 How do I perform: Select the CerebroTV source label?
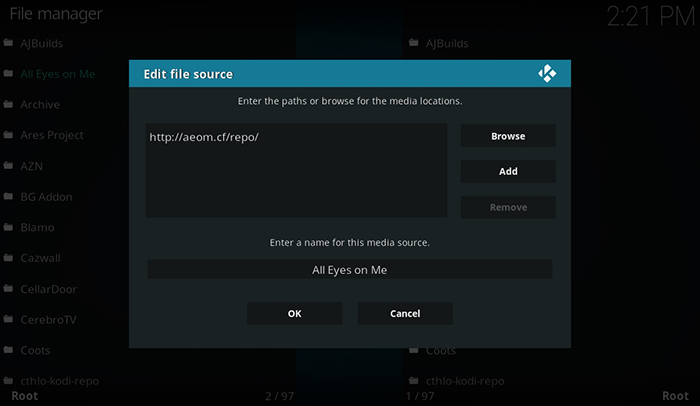pyautogui.click(x=48, y=320)
